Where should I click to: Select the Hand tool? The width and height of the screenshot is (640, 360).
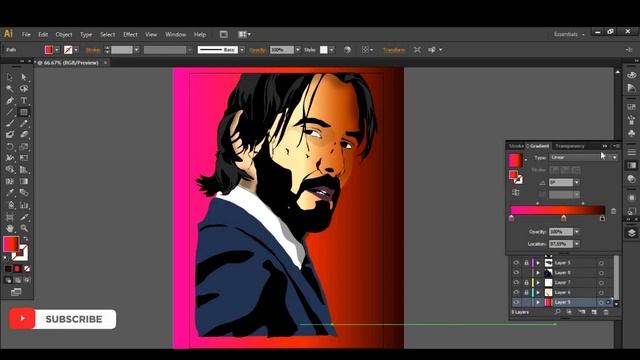10,229
